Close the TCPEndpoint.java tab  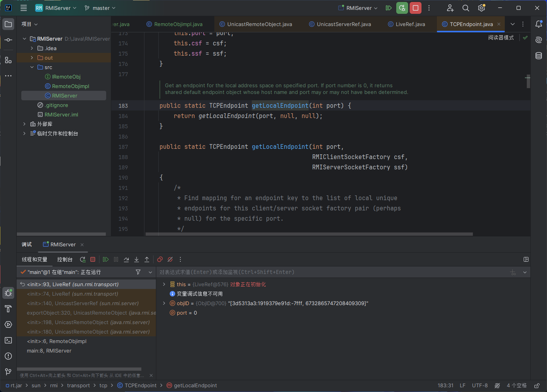pyautogui.click(x=499, y=24)
